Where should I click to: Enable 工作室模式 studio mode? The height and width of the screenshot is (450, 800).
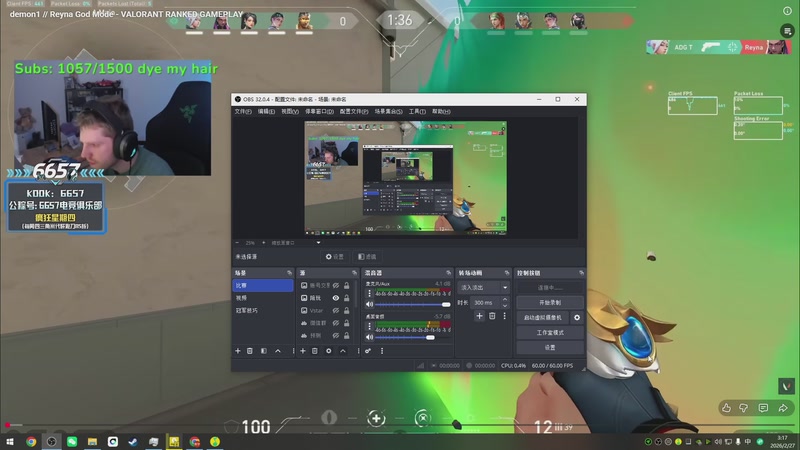[550, 333]
